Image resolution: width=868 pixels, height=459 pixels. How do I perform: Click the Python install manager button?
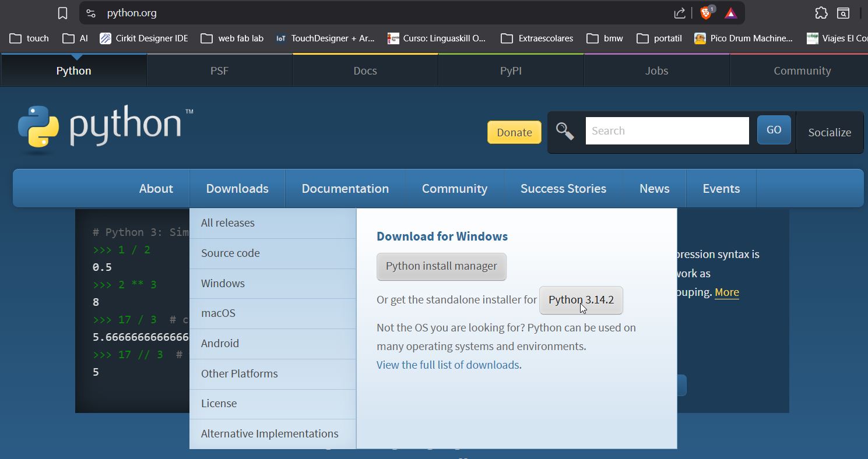(441, 266)
